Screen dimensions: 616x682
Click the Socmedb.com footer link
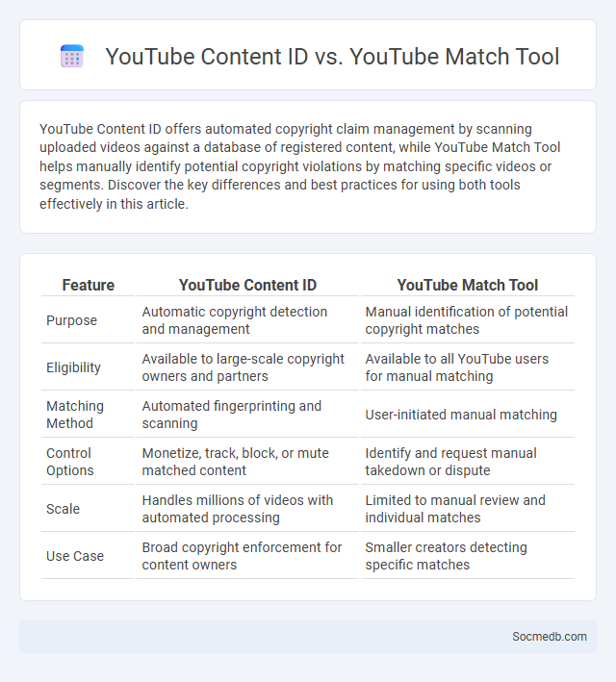point(550,637)
